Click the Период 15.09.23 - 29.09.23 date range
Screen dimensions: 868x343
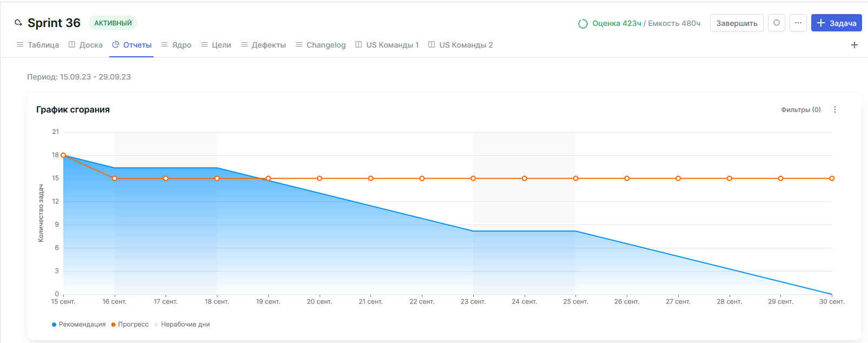(79, 77)
